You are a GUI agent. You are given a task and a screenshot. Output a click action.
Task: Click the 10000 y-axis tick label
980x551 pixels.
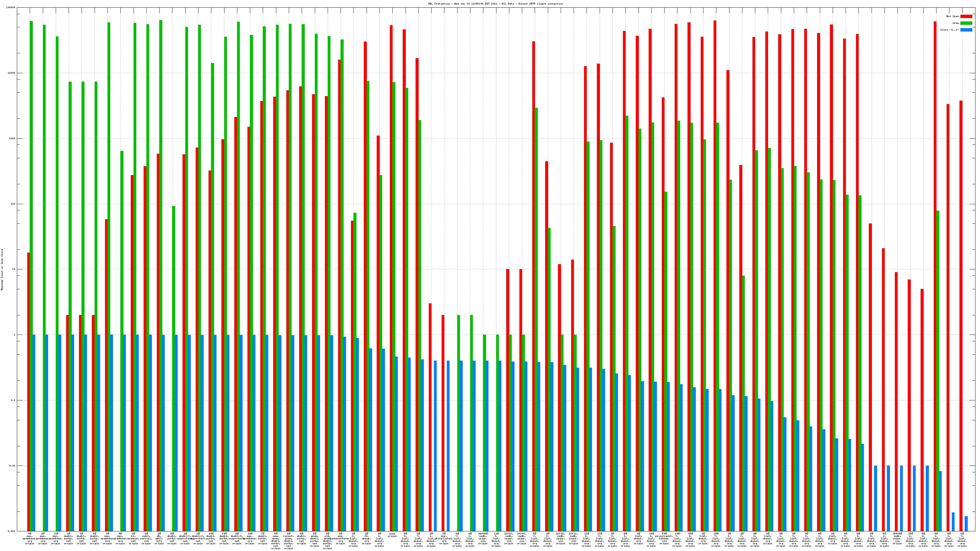(x=12, y=73)
